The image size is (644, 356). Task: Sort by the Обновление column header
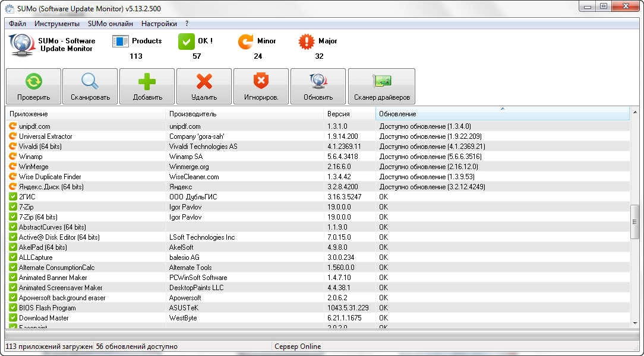[502, 113]
